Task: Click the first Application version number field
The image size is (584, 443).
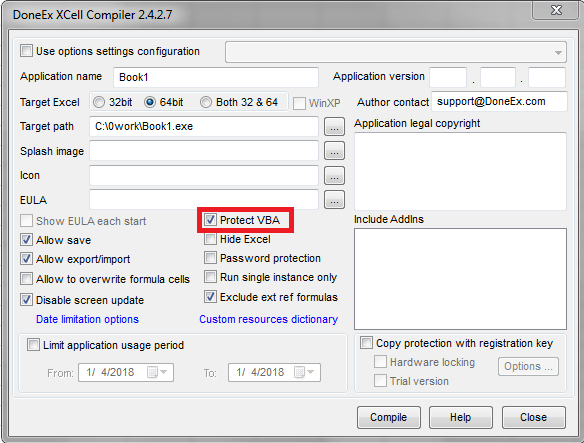Action: pos(448,77)
